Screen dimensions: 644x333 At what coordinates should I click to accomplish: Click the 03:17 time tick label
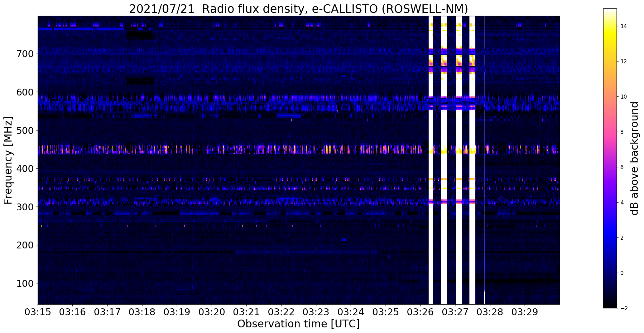pyautogui.click(x=108, y=312)
